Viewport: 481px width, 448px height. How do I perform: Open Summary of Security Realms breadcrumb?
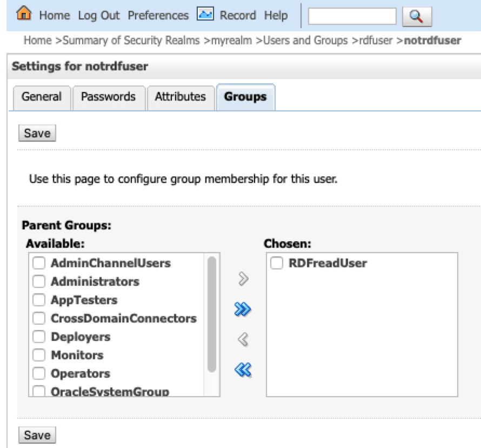tap(131, 41)
